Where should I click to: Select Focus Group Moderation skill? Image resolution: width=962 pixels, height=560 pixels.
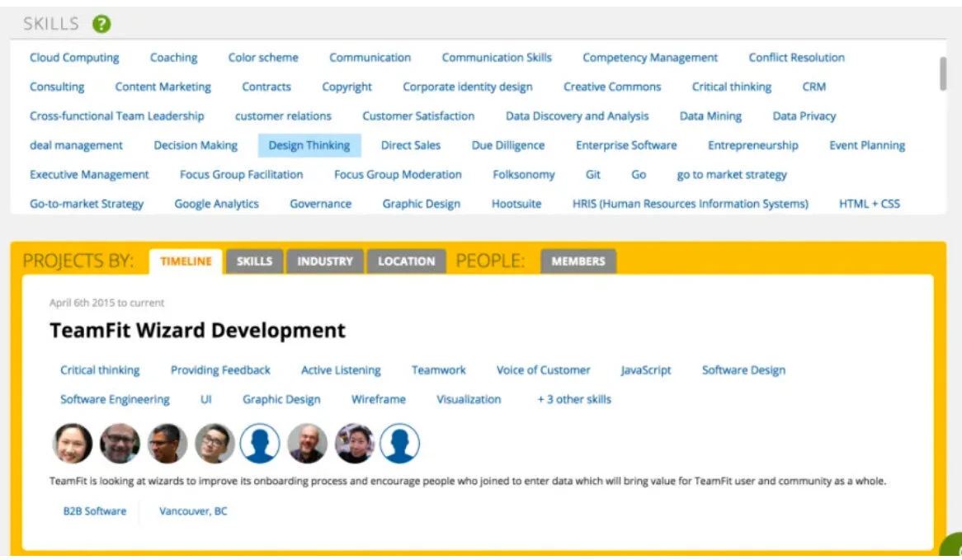pyautogui.click(x=398, y=175)
